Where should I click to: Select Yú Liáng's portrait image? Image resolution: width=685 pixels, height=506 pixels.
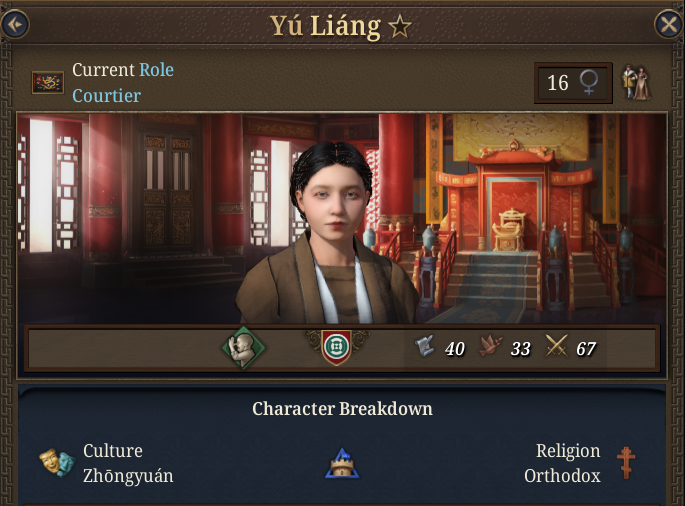pyautogui.click(x=328, y=234)
